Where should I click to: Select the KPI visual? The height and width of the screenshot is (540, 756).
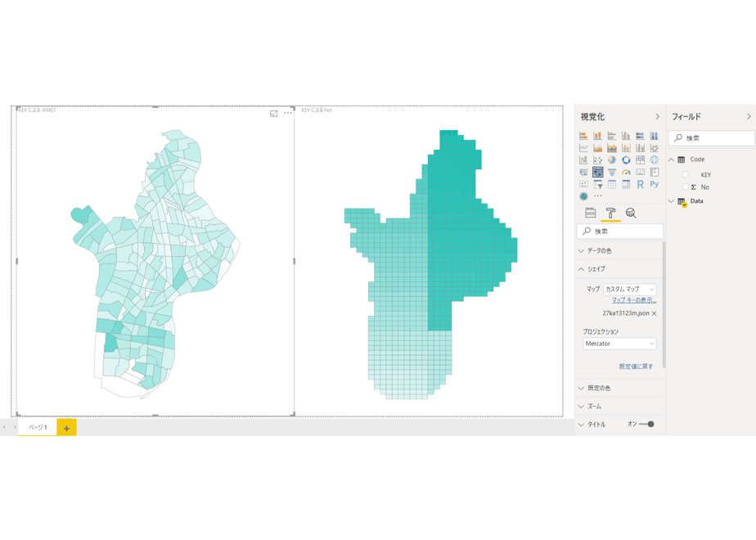(583, 184)
